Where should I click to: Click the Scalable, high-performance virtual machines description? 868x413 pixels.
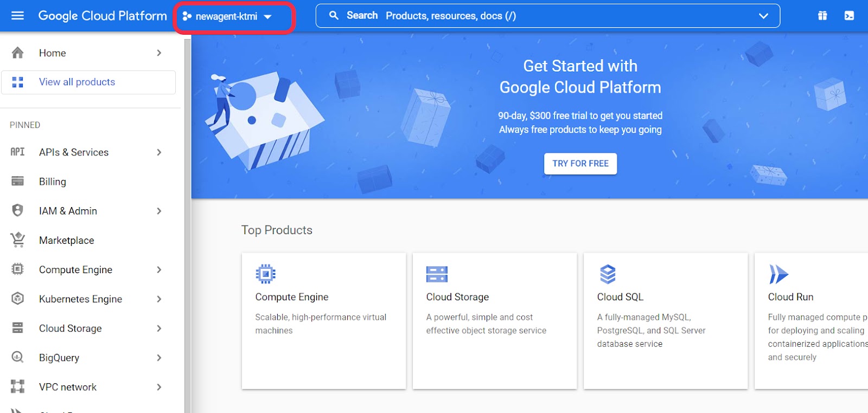[321, 324]
